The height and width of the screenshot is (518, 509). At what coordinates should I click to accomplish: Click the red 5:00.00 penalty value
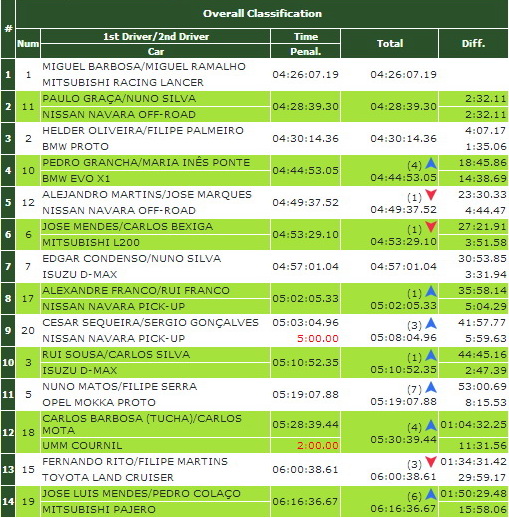pos(318,338)
